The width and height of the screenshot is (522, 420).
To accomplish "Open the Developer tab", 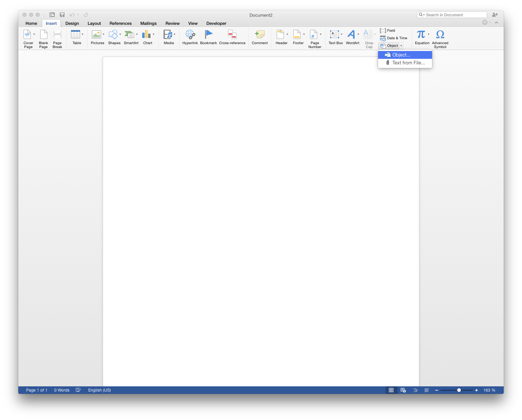I will [216, 24].
